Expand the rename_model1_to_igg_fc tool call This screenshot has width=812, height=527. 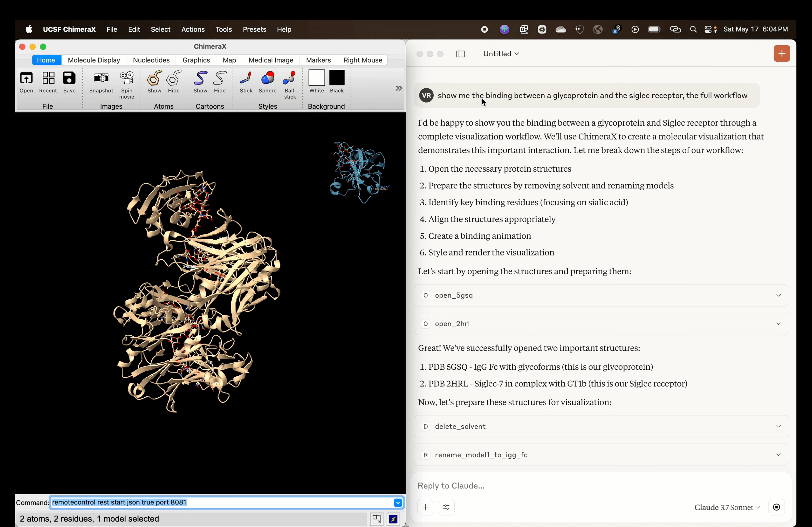[x=601, y=454]
